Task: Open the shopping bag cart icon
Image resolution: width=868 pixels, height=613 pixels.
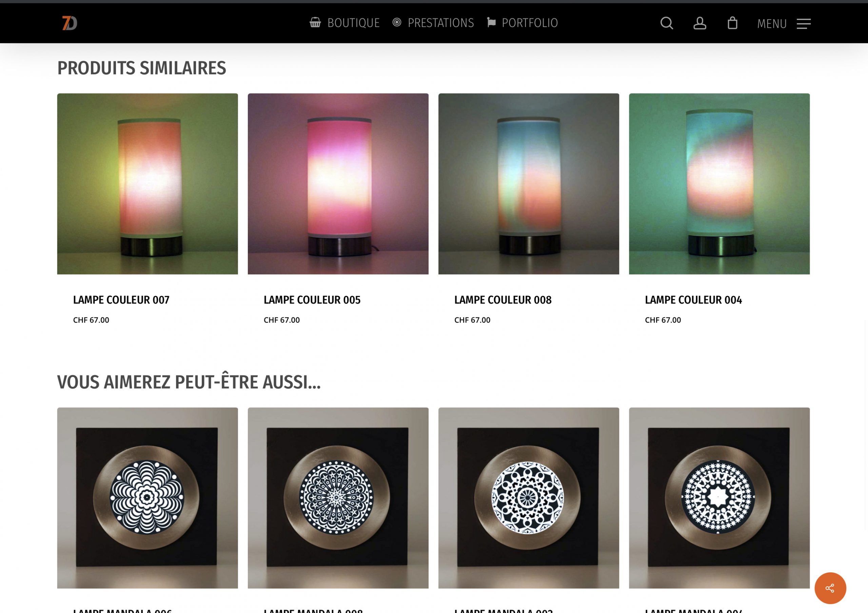Action: [x=733, y=23]
